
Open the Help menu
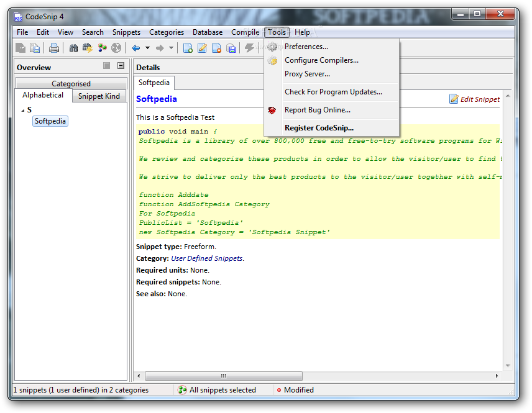pyautogui.click(x=302, y=32)
